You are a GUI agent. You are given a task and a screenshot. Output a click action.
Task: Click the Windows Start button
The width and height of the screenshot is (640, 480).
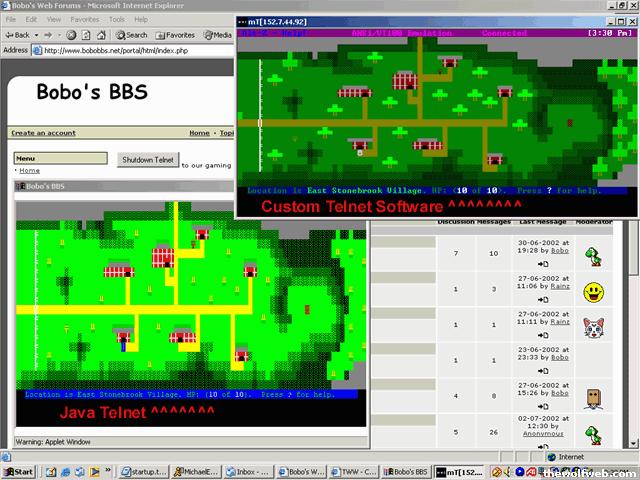click(19, 471)
